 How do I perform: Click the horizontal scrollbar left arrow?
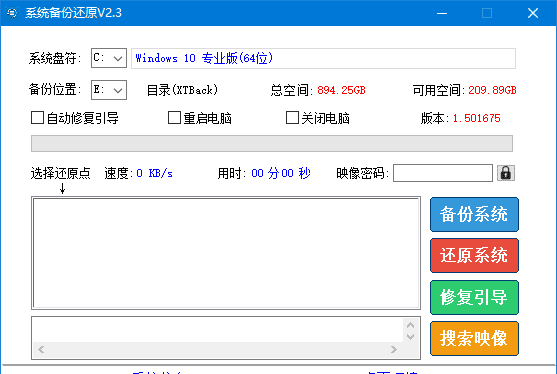click(x=41, y=349)
